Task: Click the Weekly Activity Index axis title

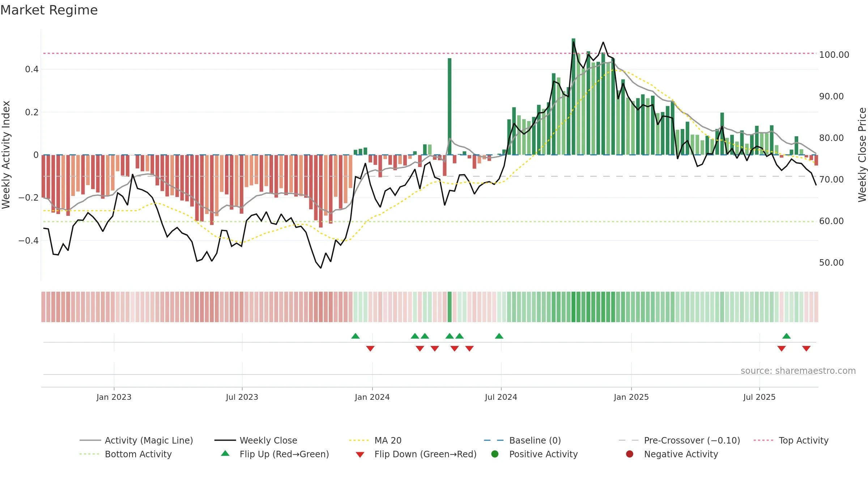Action: coord(6,155)
